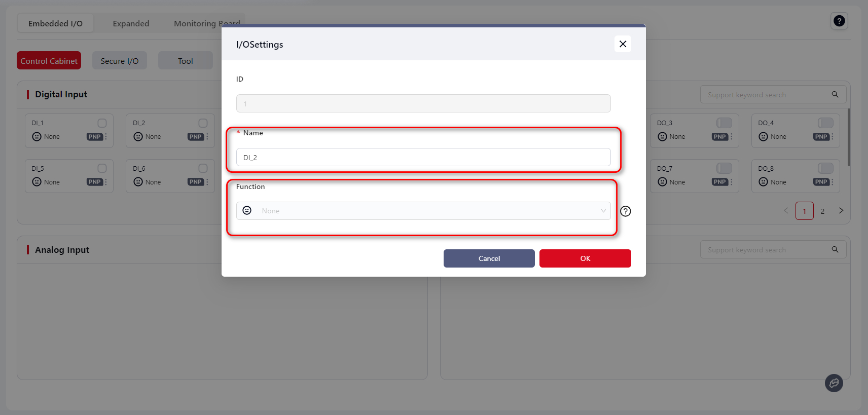Click the black help icon top right

point(839,21)
